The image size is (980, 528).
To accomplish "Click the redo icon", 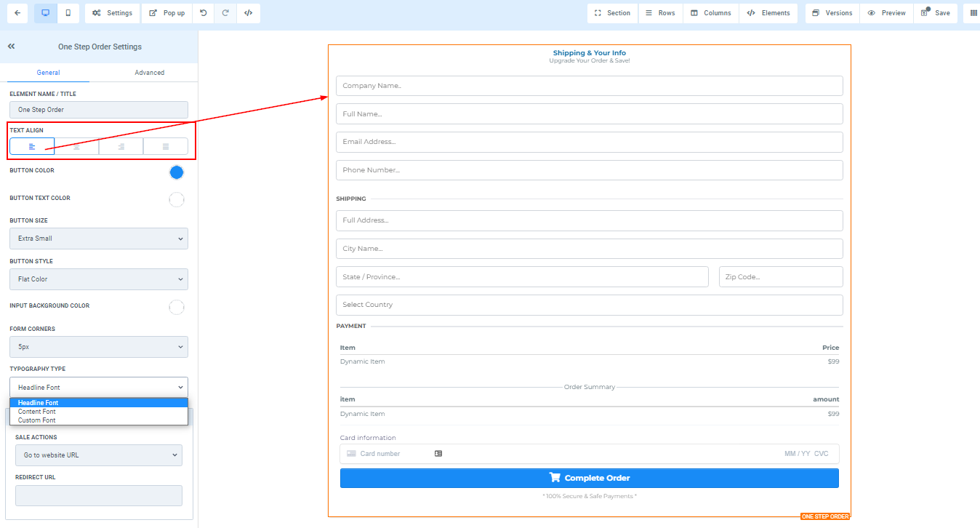I will click(225, 13).
